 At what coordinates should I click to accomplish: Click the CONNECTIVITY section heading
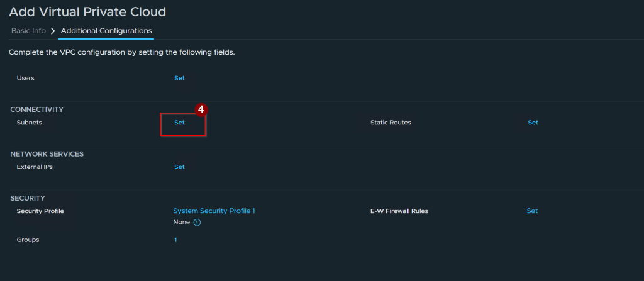(37, 109)
